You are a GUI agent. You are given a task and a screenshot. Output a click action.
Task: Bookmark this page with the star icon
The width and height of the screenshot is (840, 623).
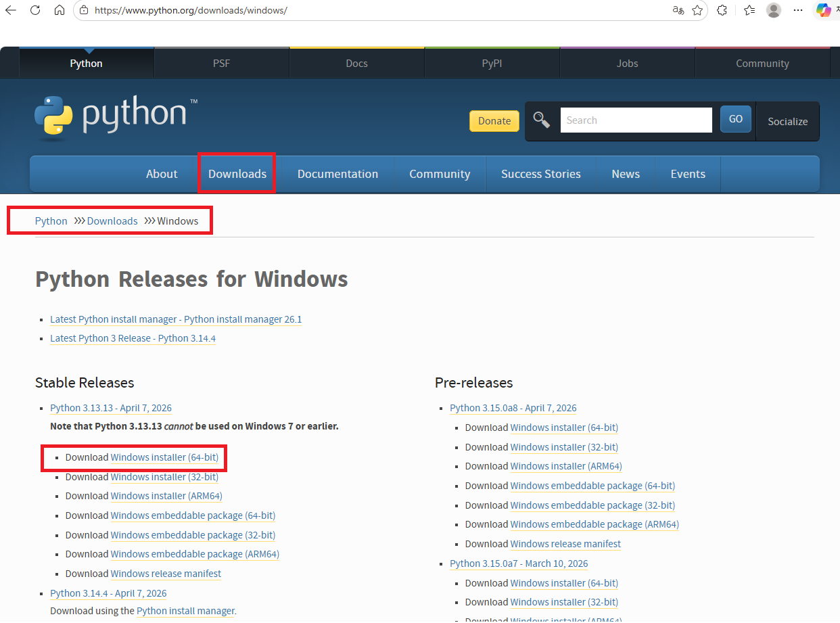coord(697,10)
